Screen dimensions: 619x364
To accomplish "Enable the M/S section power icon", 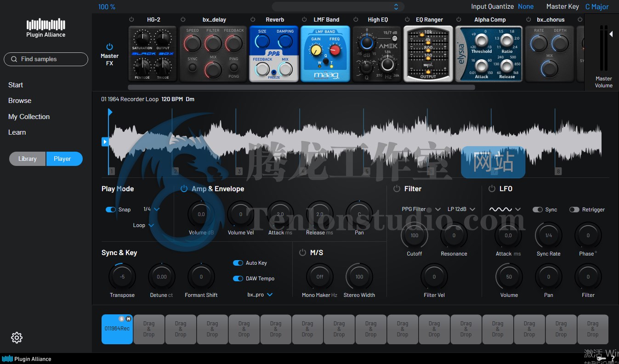I will click(x=302, y=252).
